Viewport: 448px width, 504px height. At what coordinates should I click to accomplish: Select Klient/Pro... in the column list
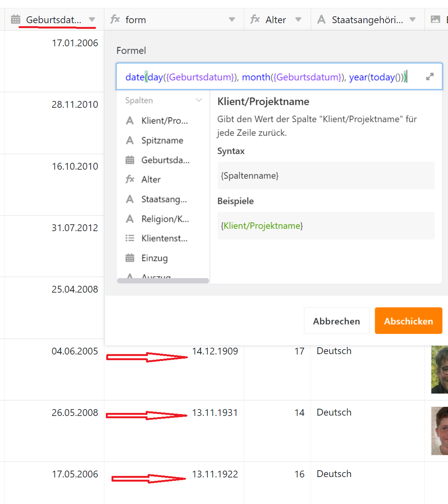(164, 121)
